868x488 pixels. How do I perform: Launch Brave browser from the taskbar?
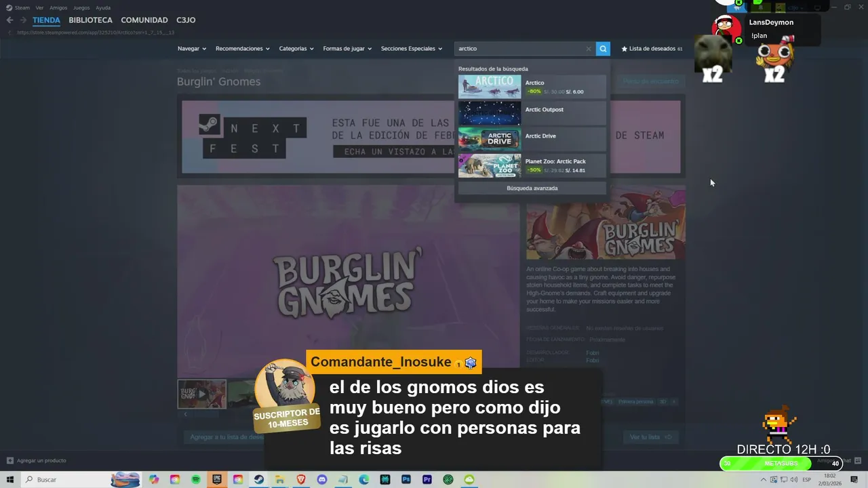301,480
